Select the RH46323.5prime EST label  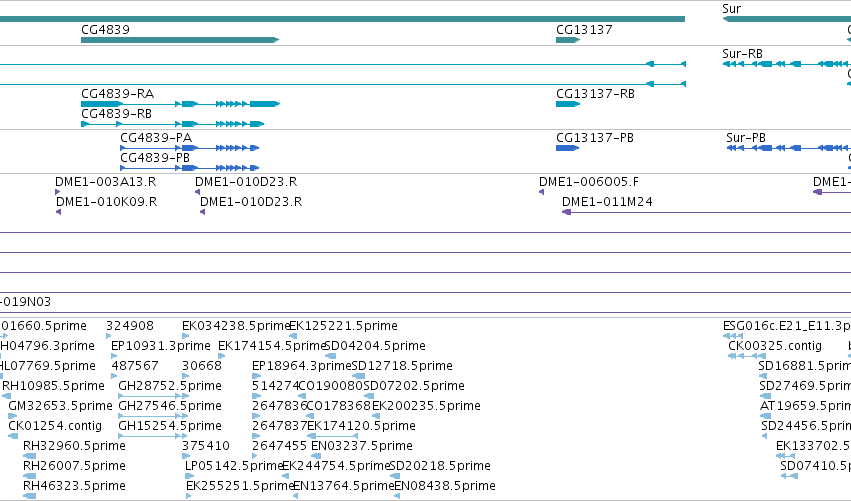coord(74,486)
